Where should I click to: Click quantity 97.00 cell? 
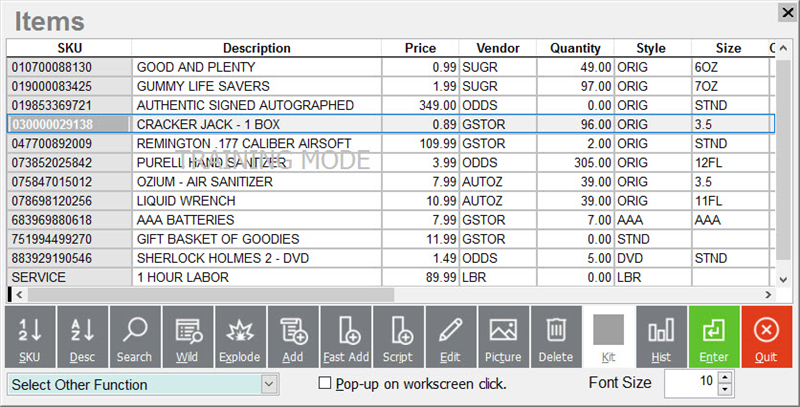pyautogui.click(x=575, y=86)
